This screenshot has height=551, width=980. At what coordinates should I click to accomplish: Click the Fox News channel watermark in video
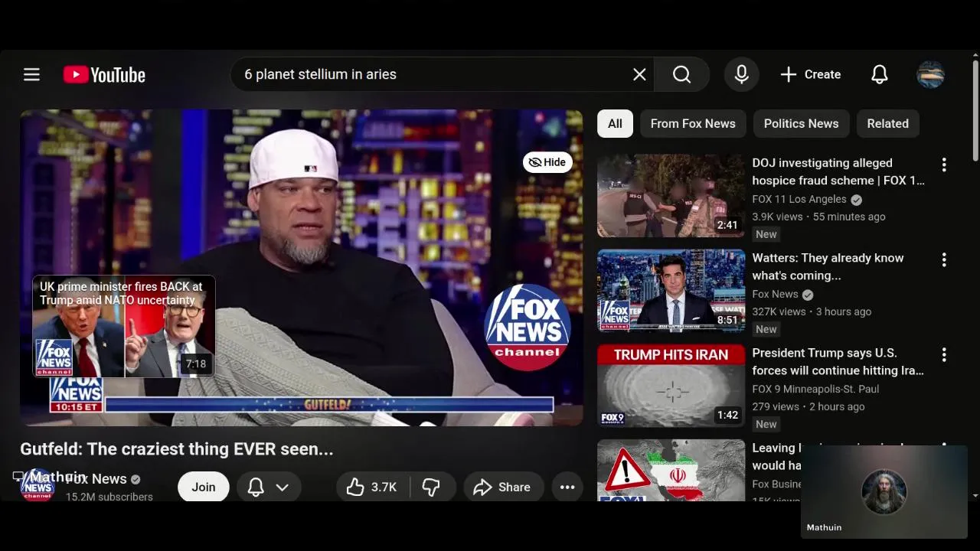[x=528, y=327]
